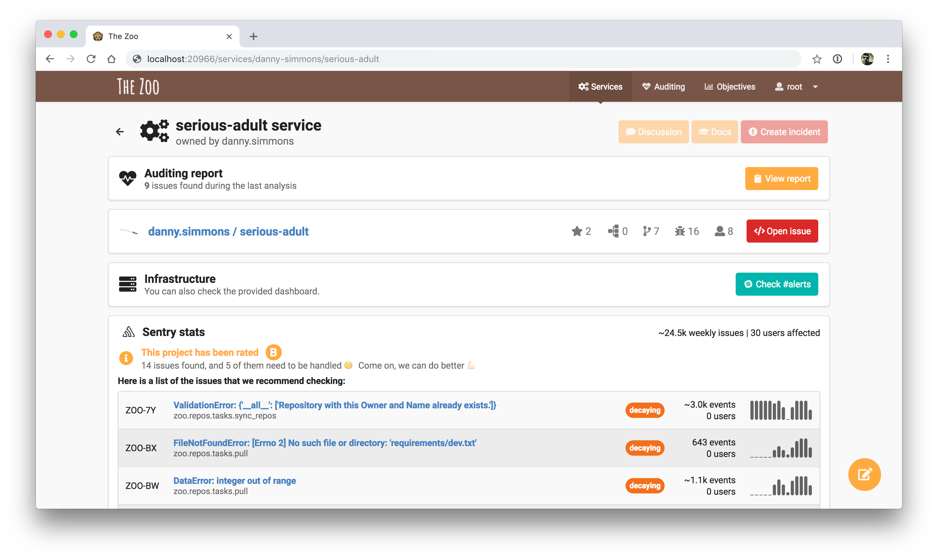The image size is (938, 560).
Task: Click the bug issues count icon
Action: point(679,231)
